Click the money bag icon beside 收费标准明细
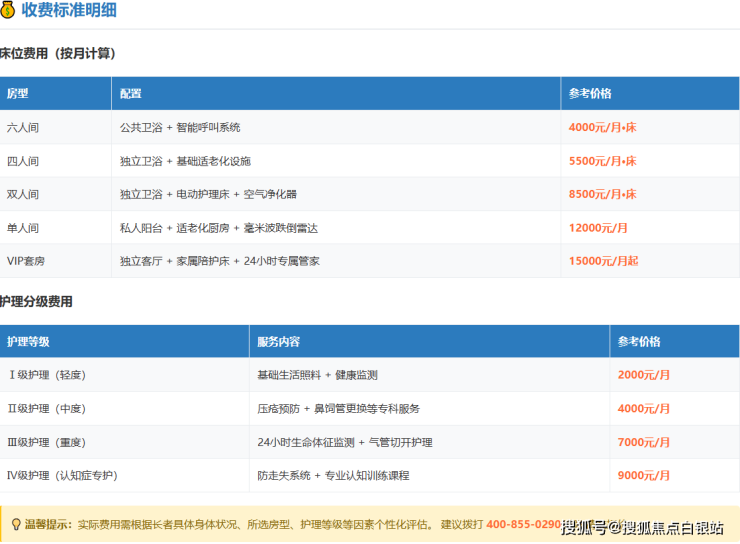Image resolution: width=740 pixels, height=544 pixels. coord(8,10)
